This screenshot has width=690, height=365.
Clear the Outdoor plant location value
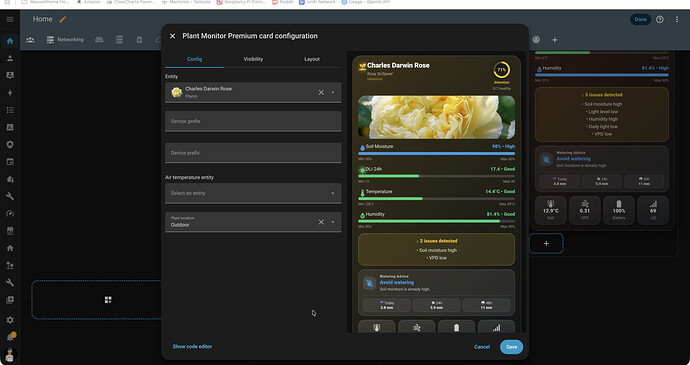[321, 222]
